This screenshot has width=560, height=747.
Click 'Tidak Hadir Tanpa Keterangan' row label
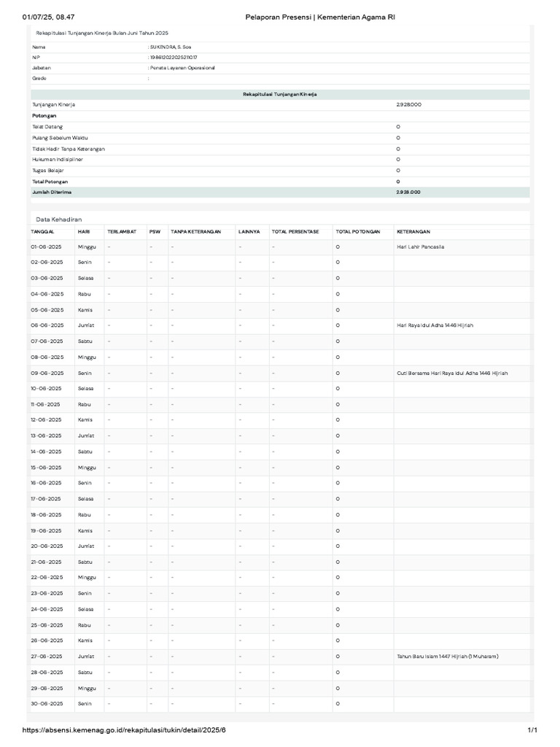click(x=68, y=149)
